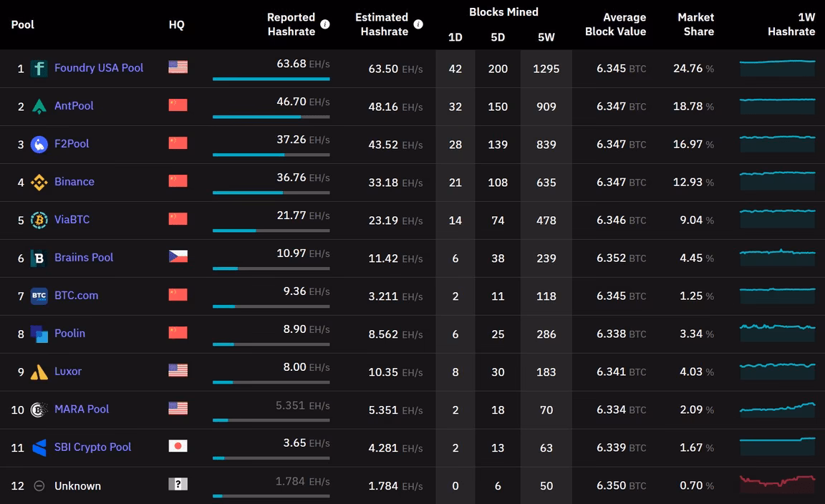The height and width of the screenshot is (504, 825).
Task: Click the SBI Crypto Pool icon
Action: pyautogui.click(x=39, y=447)
